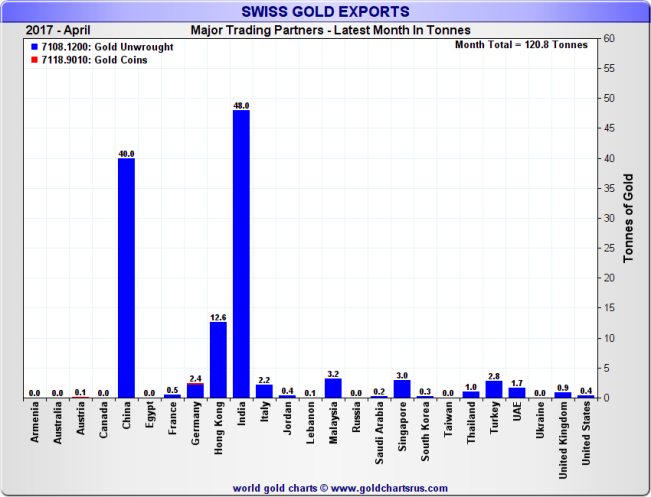This screenshot has height=497, width=651.
Task: Click the 2017 - April date label
Action: tap(58, 30)
